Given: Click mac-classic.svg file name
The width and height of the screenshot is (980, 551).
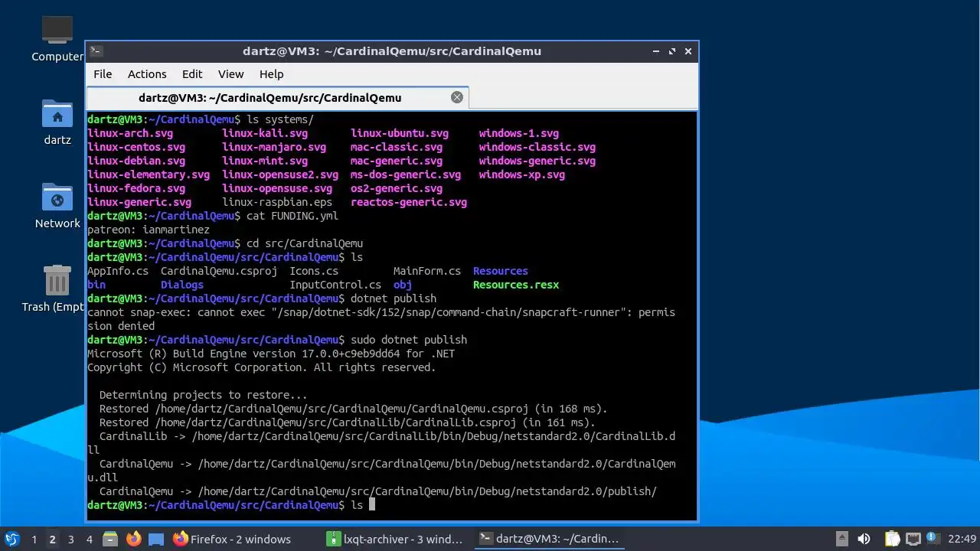Looking at the screenshot, I should pyautogui.click(x=397, y=147).
